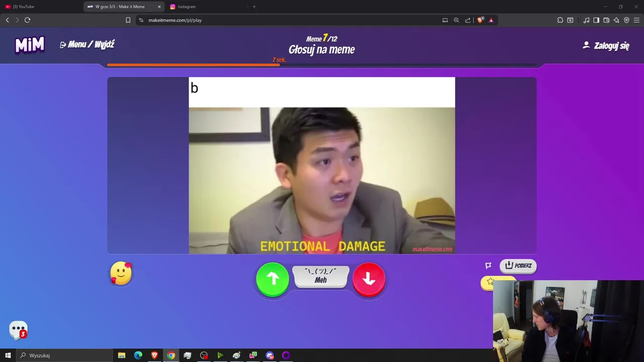The width and height of the screenshot is (644, 362).
Task: Open Leo AI assistant sparkle icon
Action: [616, 20]
